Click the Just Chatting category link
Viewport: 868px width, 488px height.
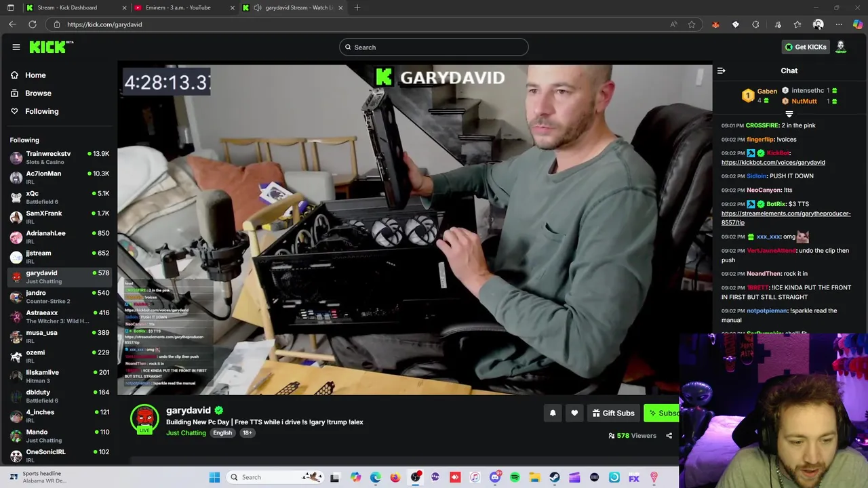tap(186, 433)
